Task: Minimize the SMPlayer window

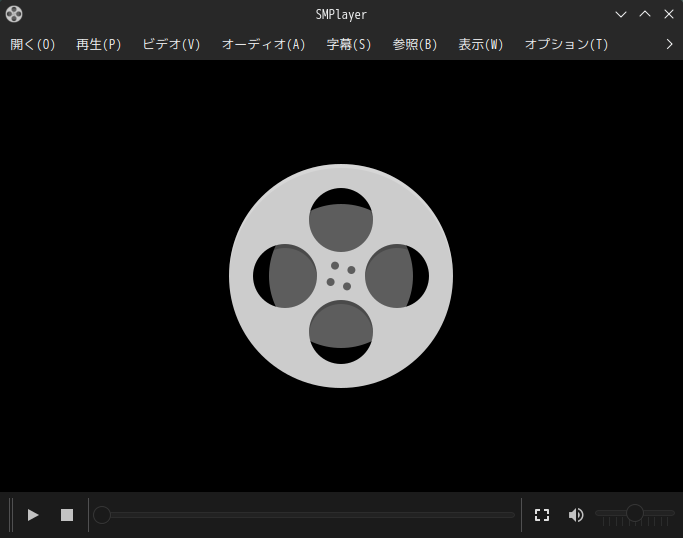Action: coord(621,14)
